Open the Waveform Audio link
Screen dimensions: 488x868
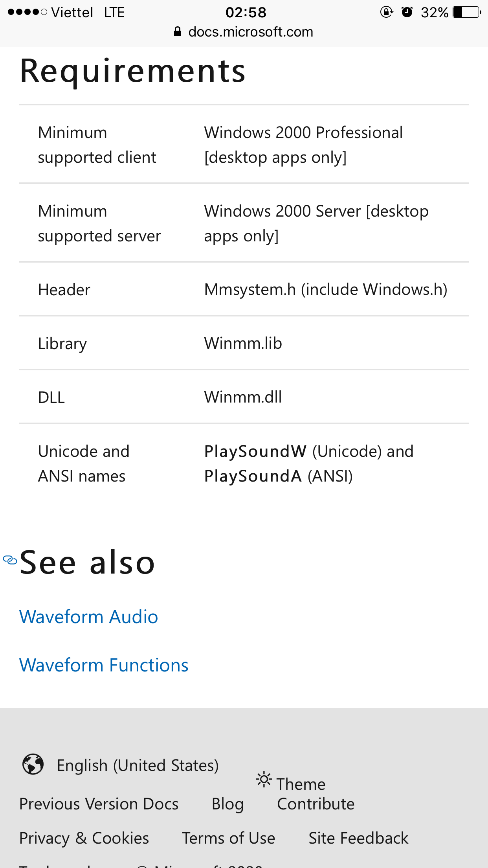tap(88, 617)
